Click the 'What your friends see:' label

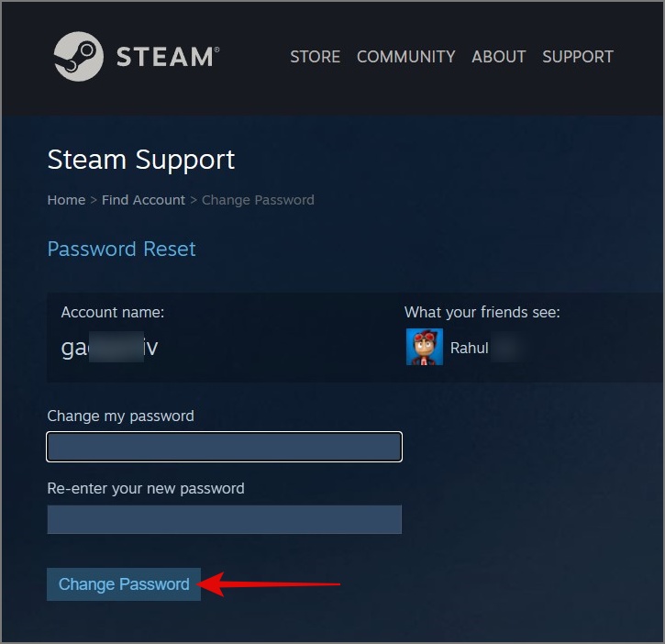(482, 312)
